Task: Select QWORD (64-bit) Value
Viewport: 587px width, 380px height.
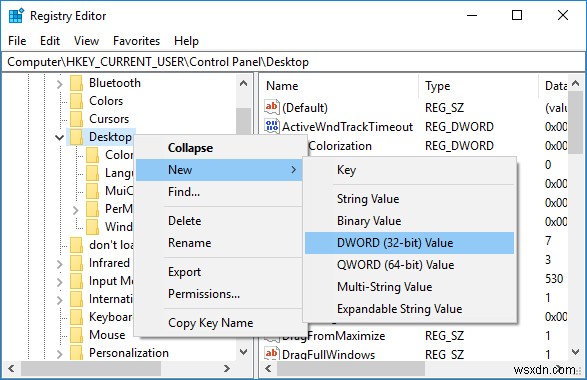Action: pos(410,265)
